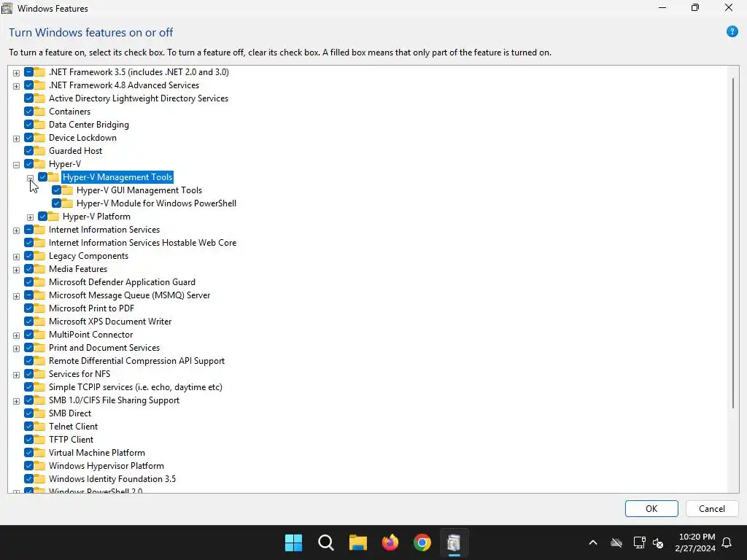The image size is (747, 560).
Task: Click the vertical scrollbar thumb of the feature list
Action: coord(733,242)
